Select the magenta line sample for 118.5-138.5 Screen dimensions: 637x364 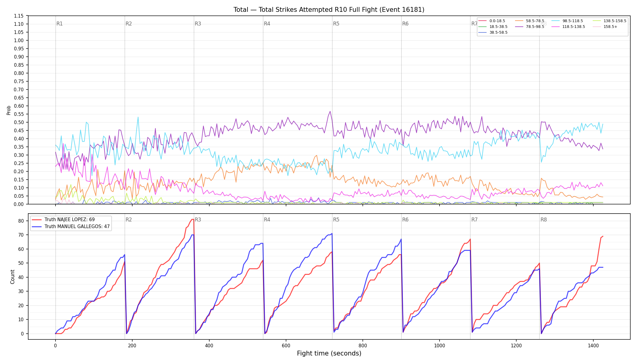556,27
